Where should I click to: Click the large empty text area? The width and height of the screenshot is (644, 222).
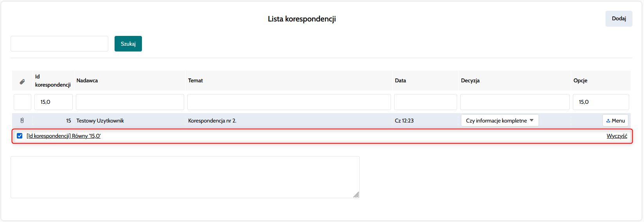tap(185, 177)
